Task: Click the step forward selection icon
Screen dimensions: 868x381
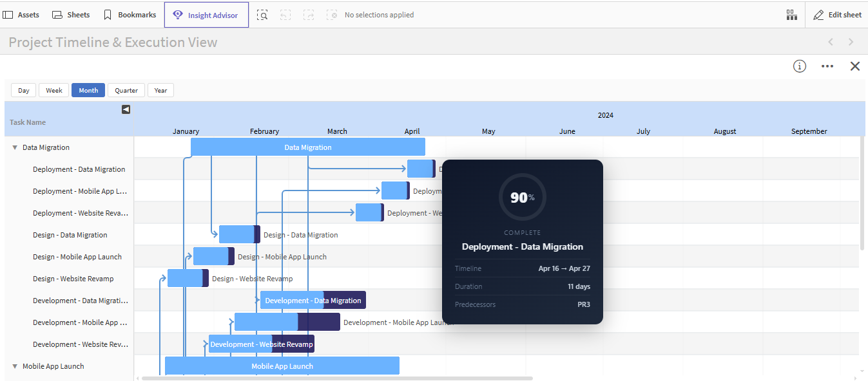Action: coord(309,15)
